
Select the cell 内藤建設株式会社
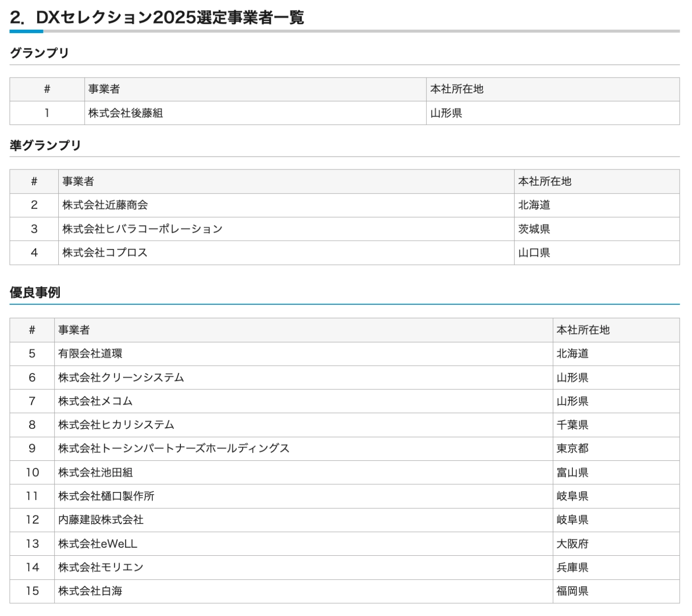point(303,520)
